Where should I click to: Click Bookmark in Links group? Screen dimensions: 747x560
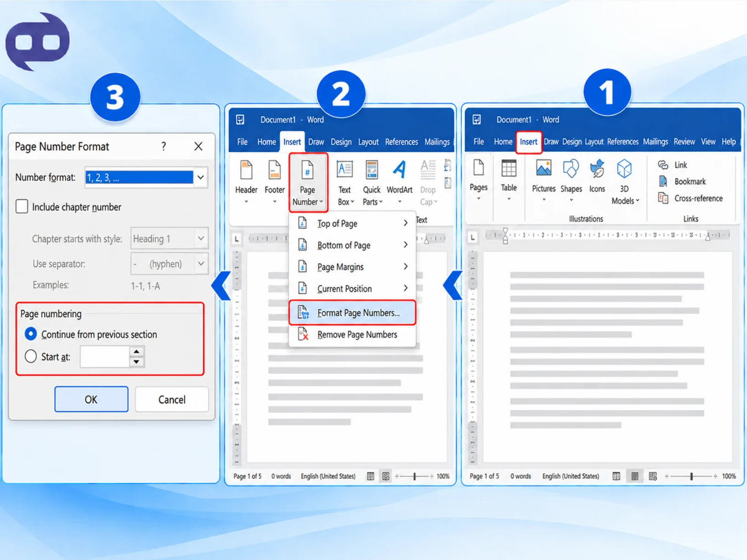tap(682, 181)
